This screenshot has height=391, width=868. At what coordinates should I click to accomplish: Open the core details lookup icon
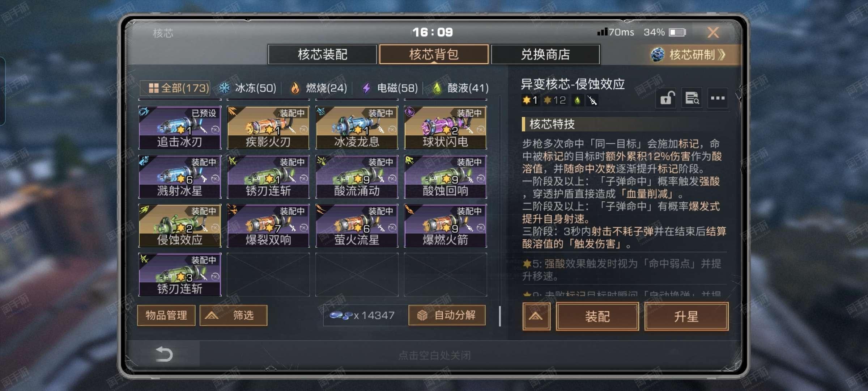pyautogui.click(x=692, y=98)
